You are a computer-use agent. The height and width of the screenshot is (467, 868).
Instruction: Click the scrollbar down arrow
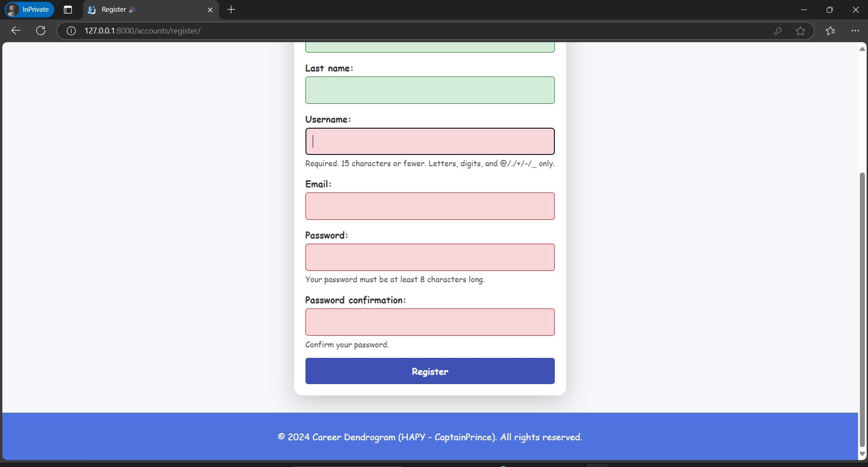tap(862, 454)
